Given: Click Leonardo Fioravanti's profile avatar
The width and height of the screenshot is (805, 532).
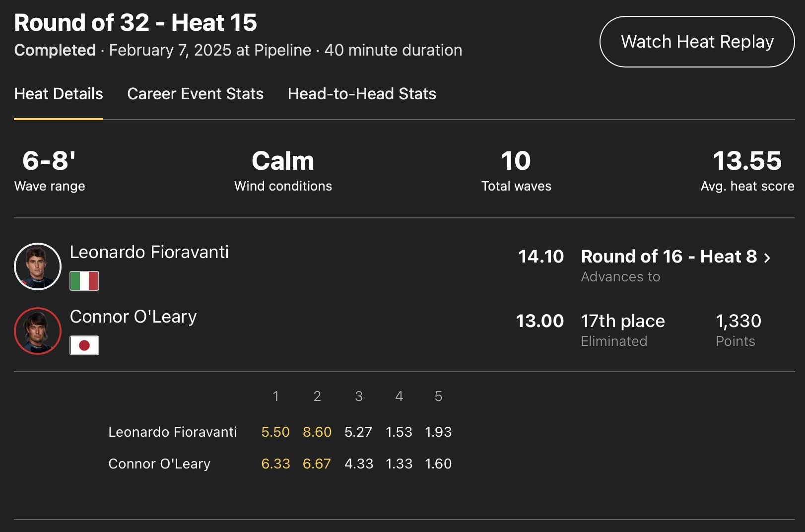Looking at the screenshot, I should tap(38, 266).
